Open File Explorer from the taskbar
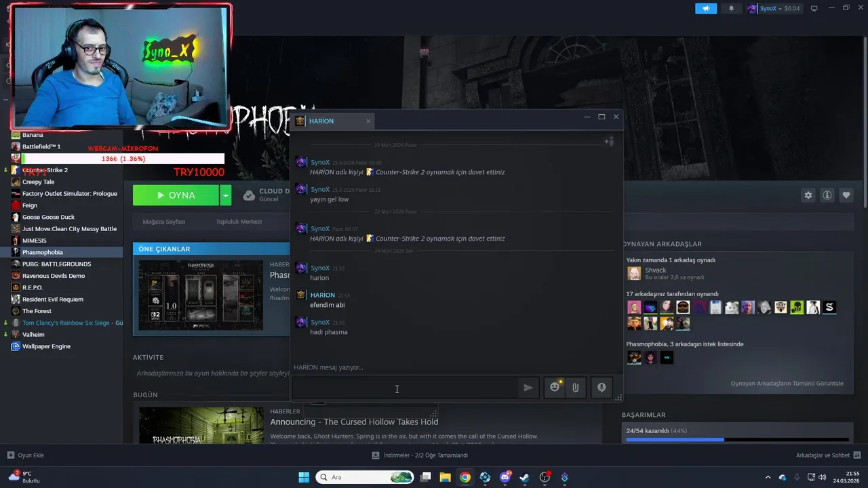868x488 pixels. [445, 477]
